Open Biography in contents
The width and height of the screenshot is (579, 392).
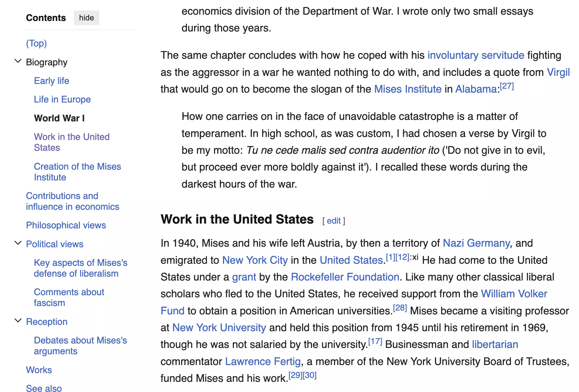46,62
